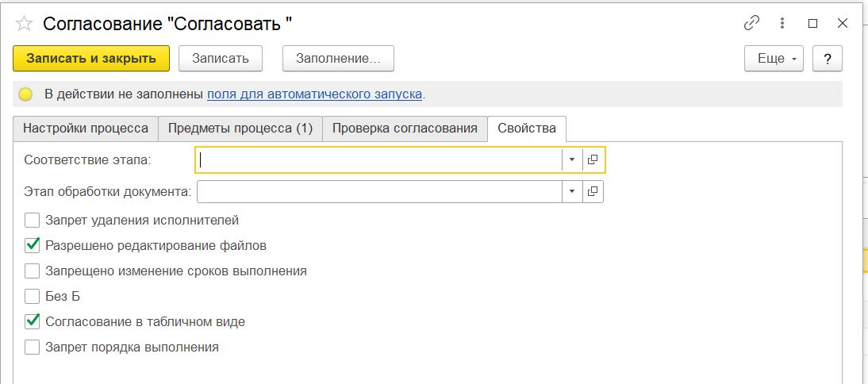Screen dimensions: 868x384
Task: Switch to Настройки процесса tab
Action: 85,129
